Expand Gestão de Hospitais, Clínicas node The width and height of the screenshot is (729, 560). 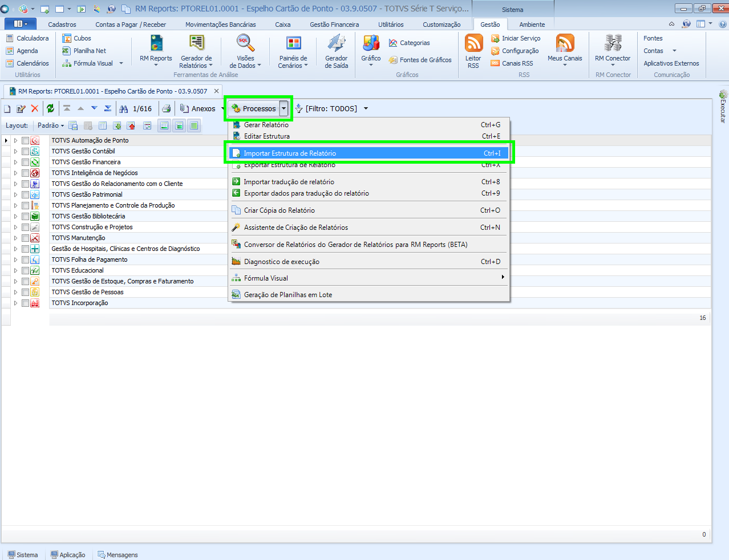[15, 249]
